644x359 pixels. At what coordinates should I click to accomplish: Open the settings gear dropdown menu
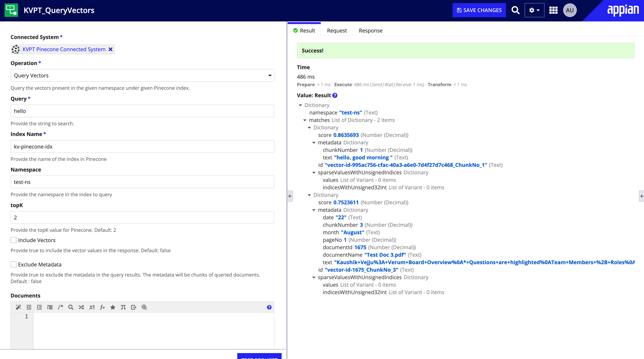(x=534, y=10)
